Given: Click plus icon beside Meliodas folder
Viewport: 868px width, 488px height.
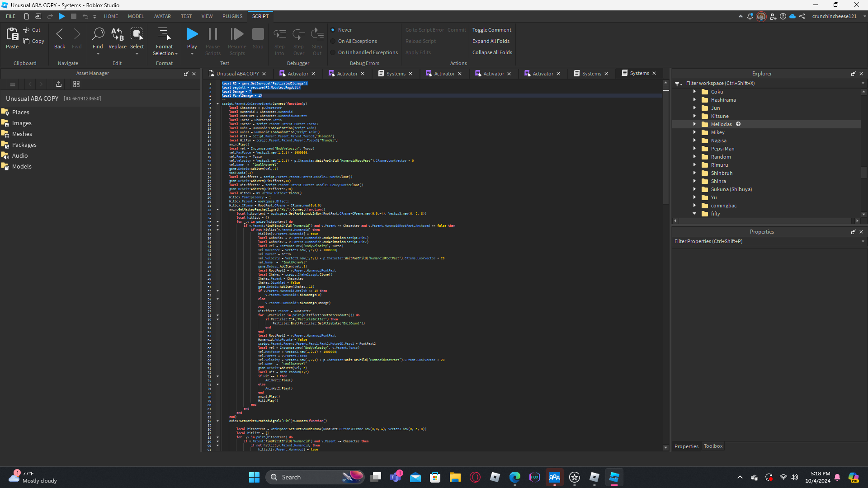Looking at the screenshot, I should click(x=738, y=124).
